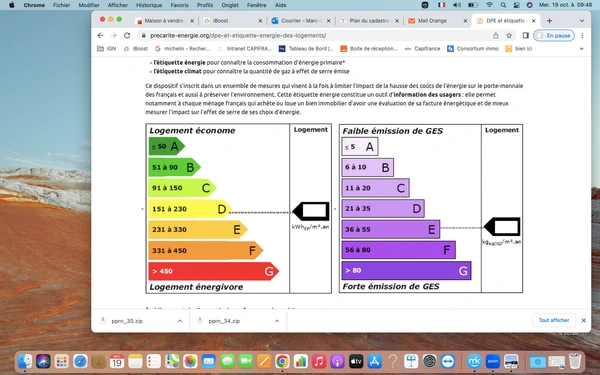Open the French input source menu

[442, 5]
